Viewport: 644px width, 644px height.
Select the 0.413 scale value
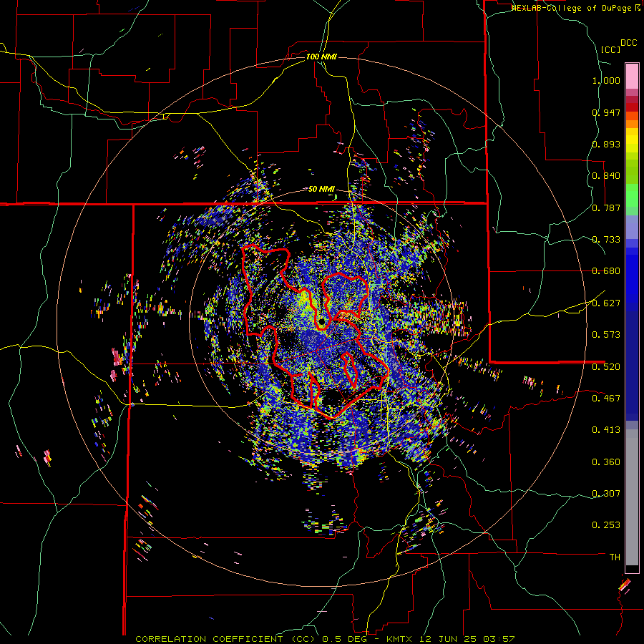pyautogui.click(x=606, y=430)
